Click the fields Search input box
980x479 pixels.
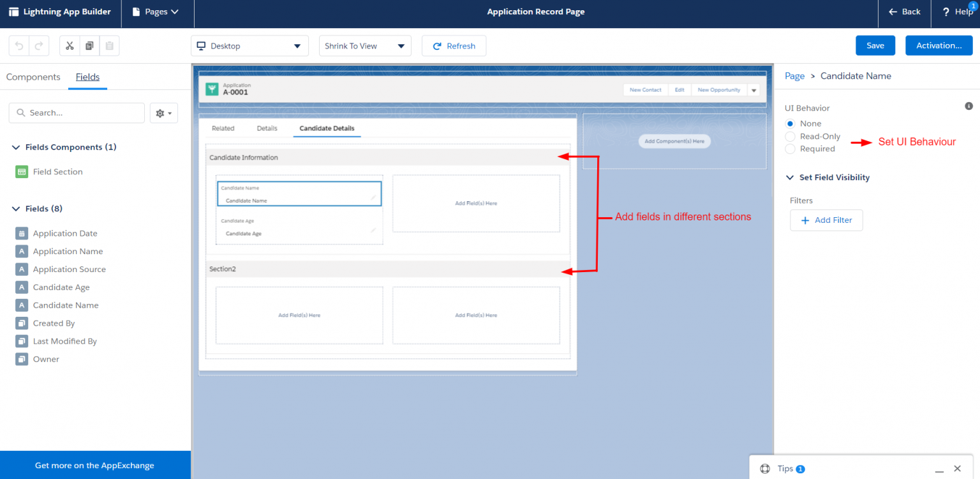point(77,113)
